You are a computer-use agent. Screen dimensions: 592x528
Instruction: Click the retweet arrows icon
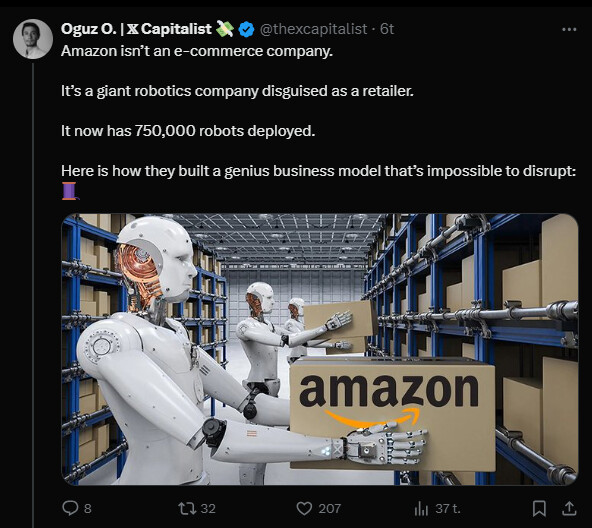pyautogui.click(x=187, y=508)
